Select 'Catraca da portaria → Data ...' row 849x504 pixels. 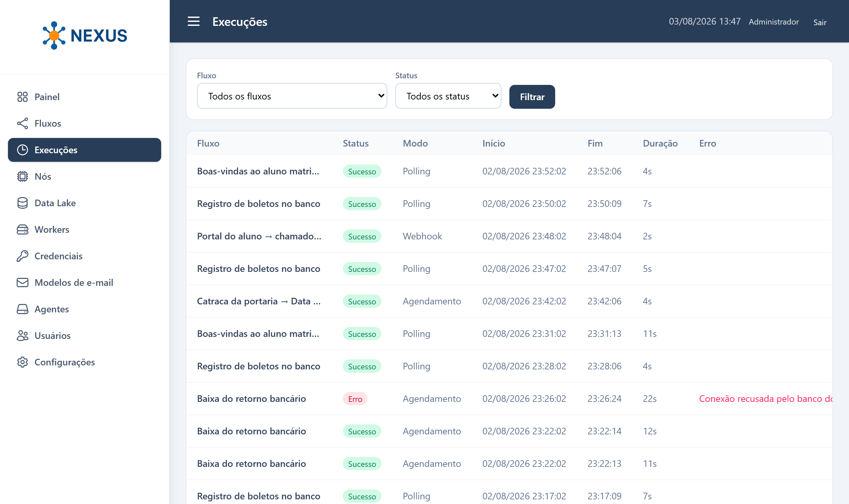tap(509, 301)
